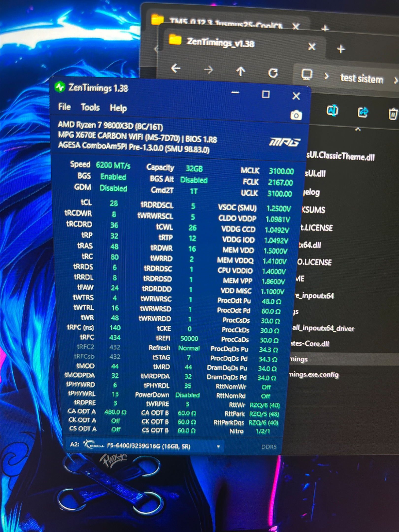
Task: Select the 'all_inpoutx64_driver' file in Explorer
Action: (323, 328)
